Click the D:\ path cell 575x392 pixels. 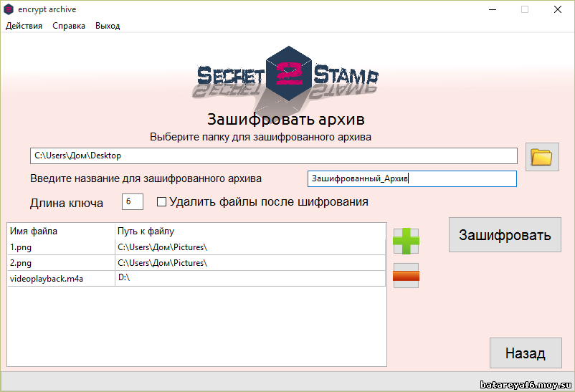[x=250, y=279]
